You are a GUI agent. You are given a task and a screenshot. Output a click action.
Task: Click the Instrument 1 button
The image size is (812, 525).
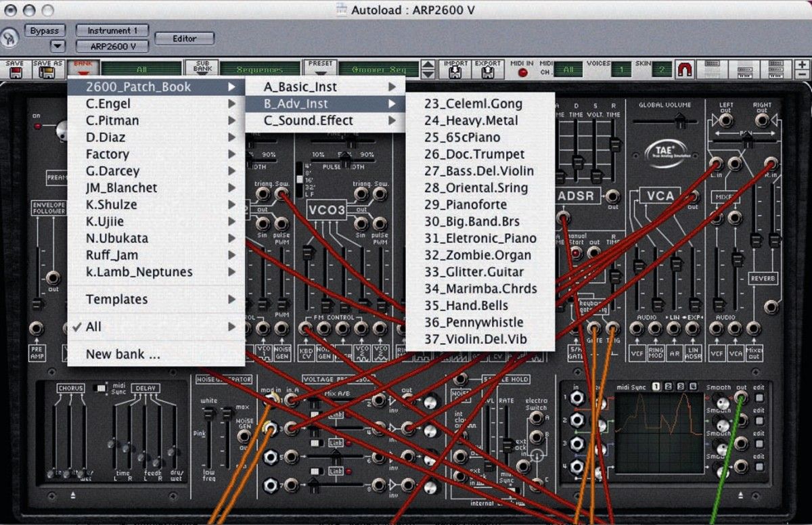click(x=112, y=30)
